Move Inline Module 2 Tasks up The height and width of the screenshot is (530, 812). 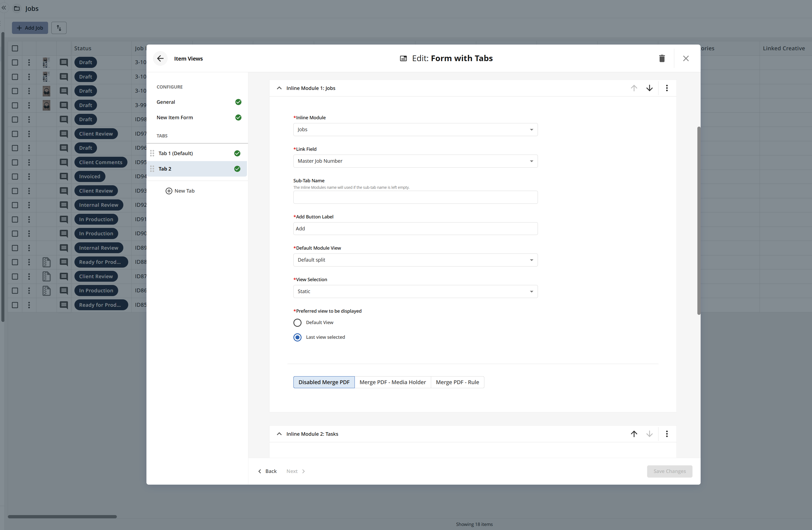634,434
